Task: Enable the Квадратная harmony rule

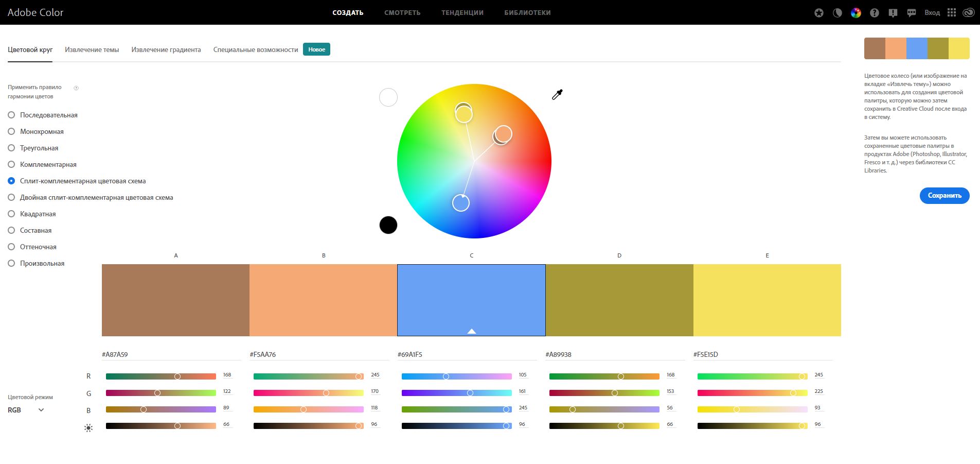Action: tap(11, 214)
